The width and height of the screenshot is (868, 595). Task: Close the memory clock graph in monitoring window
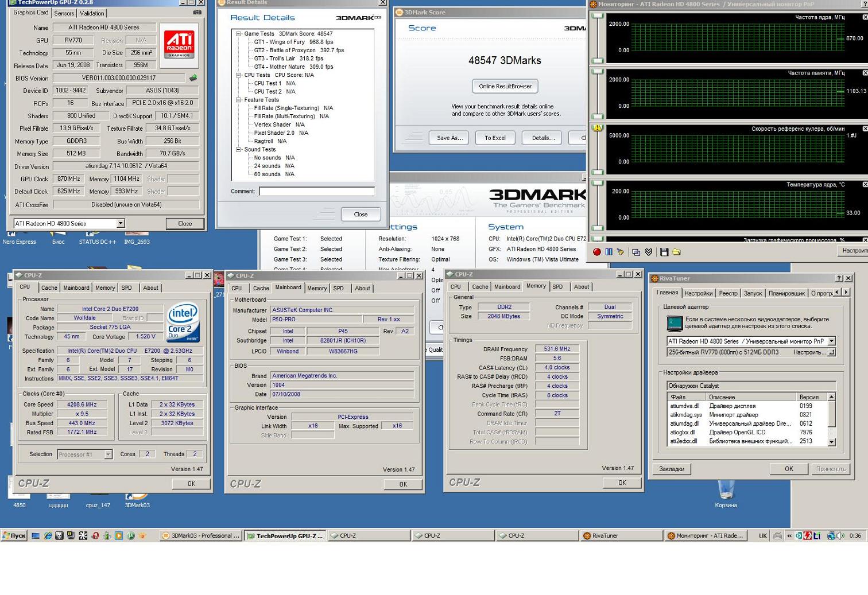point(865,73)
